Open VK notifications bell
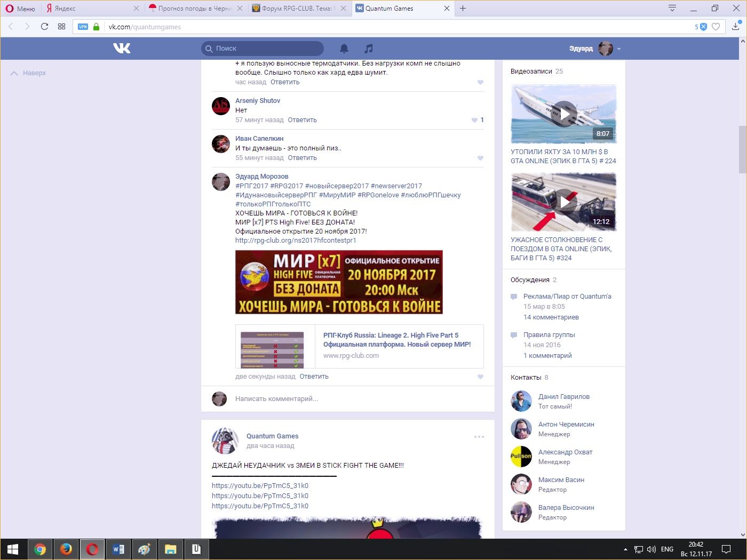Viewport: 747px width, 560px height. coord(344,49)
